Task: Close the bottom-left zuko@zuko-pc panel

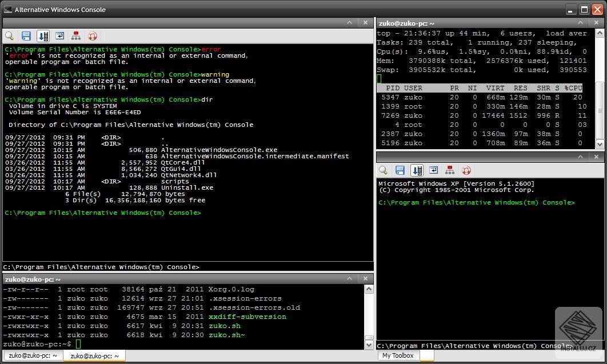Action: 366,279
